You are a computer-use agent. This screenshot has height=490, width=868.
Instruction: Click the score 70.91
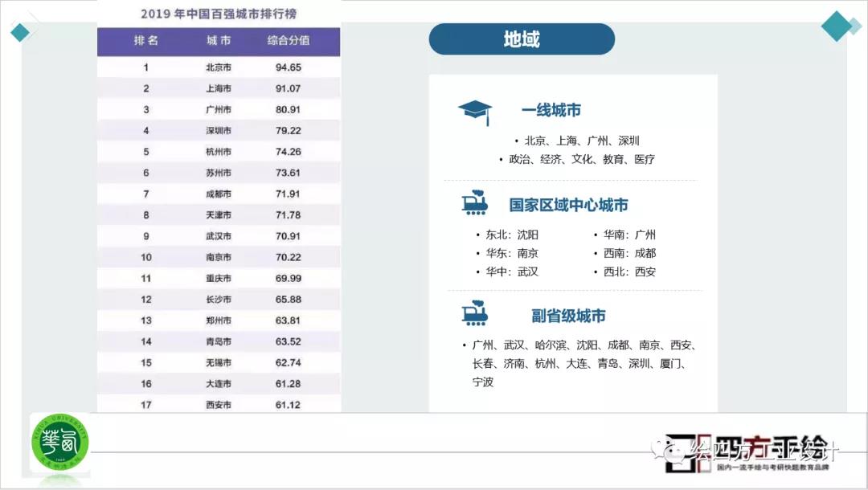pyautogui.click(x=289, y=236)
